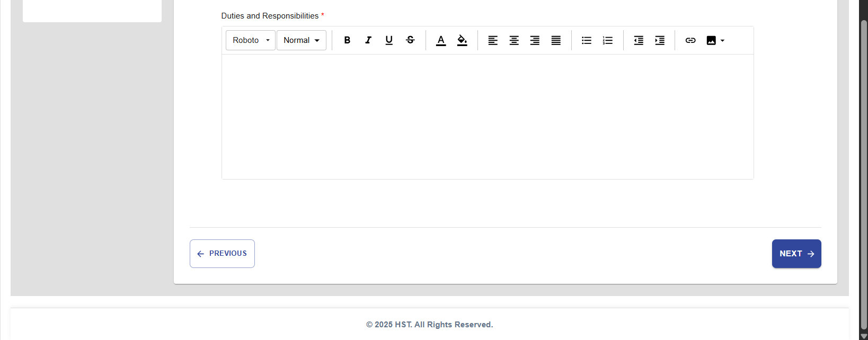Increase the paragraph indent

pyautogui.click(x=660, y=40)
